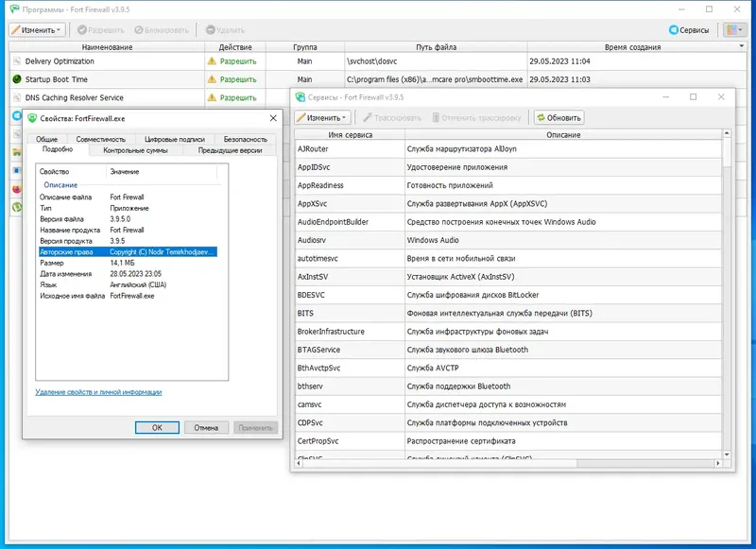
Task: Click warning icon on Startup Boot Time row
Action: coord(212,79)
